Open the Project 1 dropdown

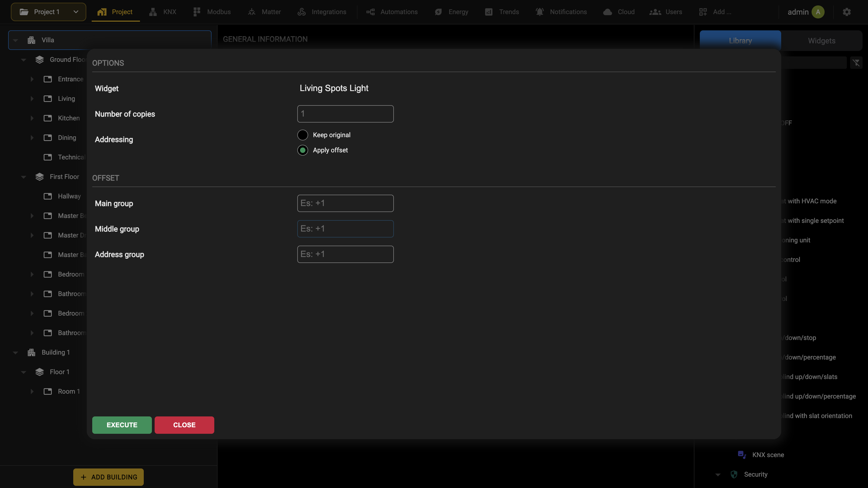point(49,12)
